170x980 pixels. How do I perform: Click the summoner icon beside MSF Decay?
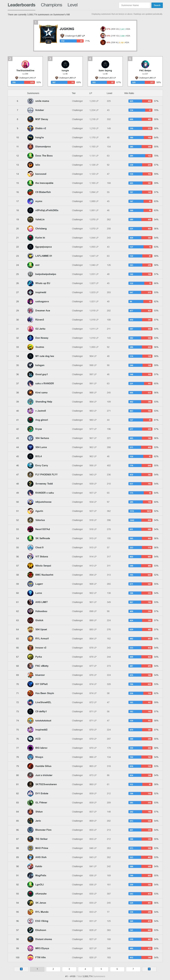pos(30,119)
